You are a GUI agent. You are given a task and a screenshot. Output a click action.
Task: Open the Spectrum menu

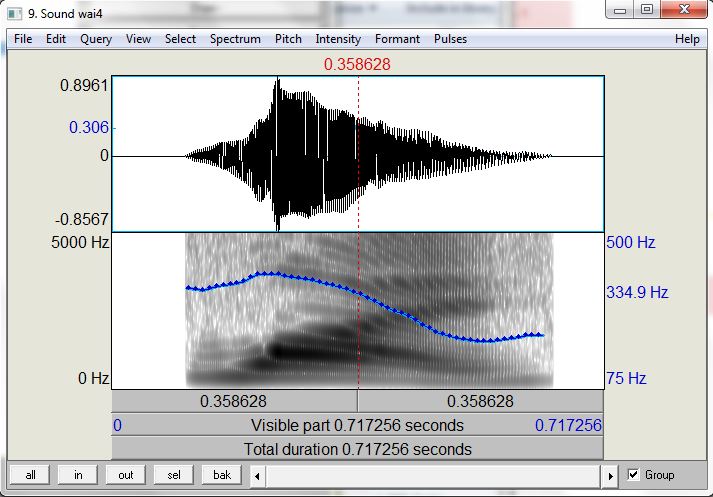click(235, 39)
